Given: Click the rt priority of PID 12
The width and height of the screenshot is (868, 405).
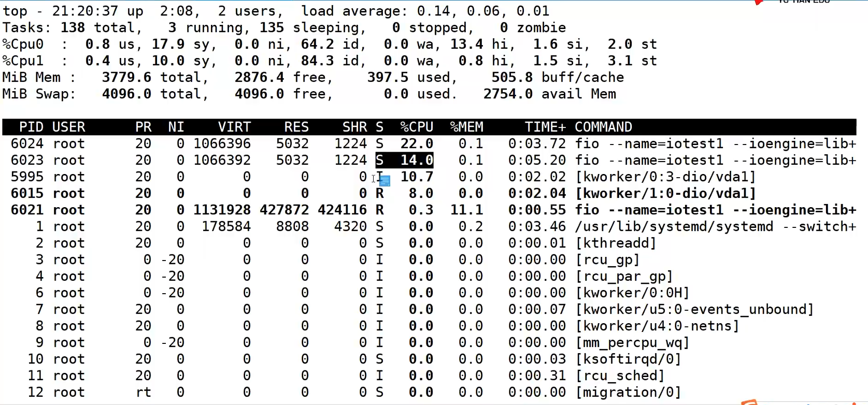Looking at the screenshot, I should tap(144, 392).
